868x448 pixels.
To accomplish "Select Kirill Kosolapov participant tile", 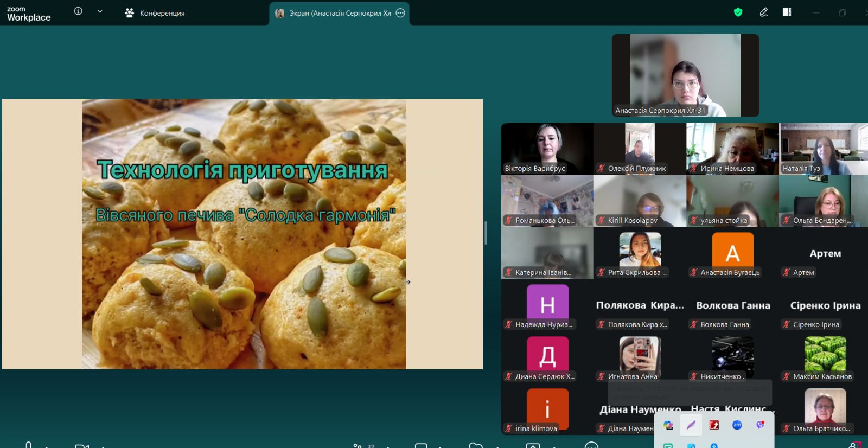I will click(x=640, y=201).
